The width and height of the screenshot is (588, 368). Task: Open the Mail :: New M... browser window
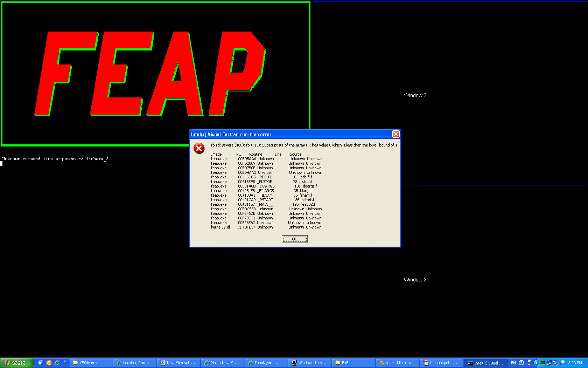click(x=222, y=363)
